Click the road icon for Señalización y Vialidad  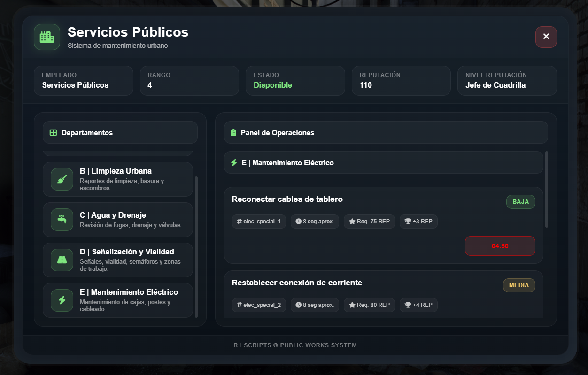pos(62,260)
